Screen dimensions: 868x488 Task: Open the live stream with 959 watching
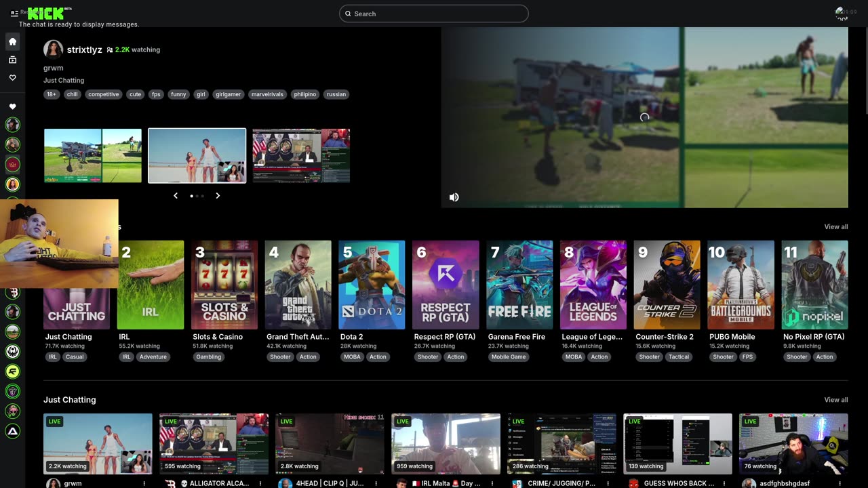pyautogui.click(x=446, y=444)
